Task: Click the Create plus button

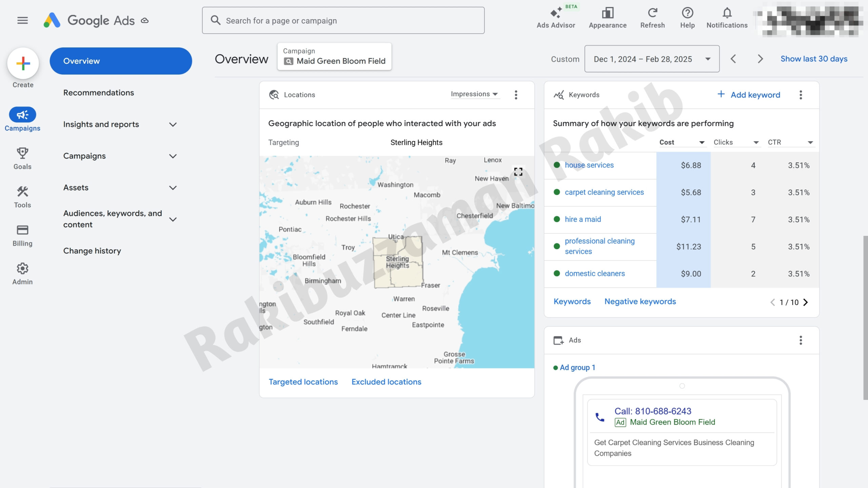Action: pyautogui.click(x=23, y=63)
